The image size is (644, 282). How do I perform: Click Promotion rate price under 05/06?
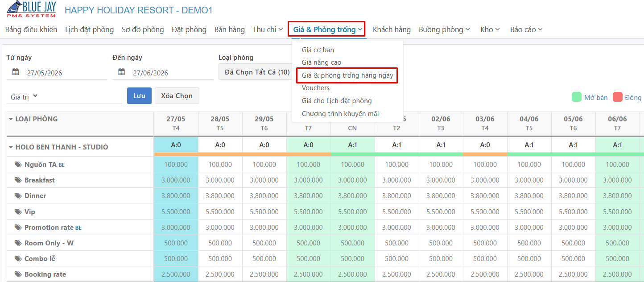[x=573, y=228]
